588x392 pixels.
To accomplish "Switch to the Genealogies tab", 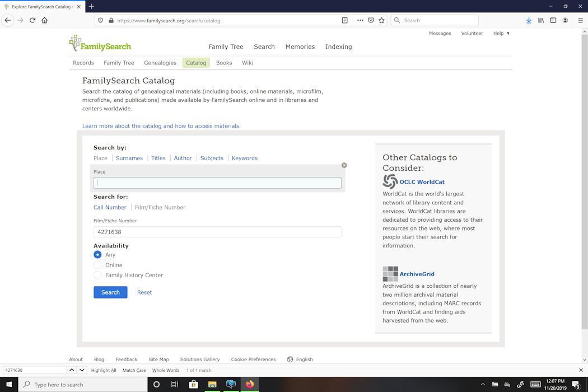I will tap(160, 63).
